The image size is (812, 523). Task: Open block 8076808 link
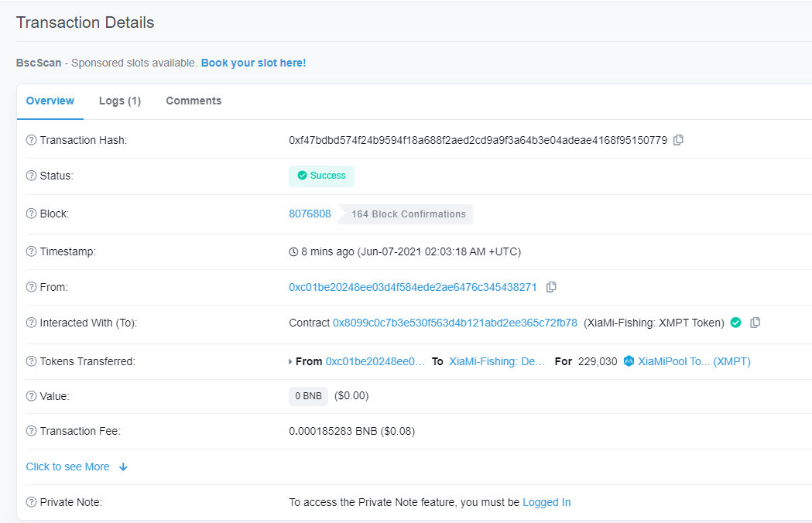tap(310, 214)
